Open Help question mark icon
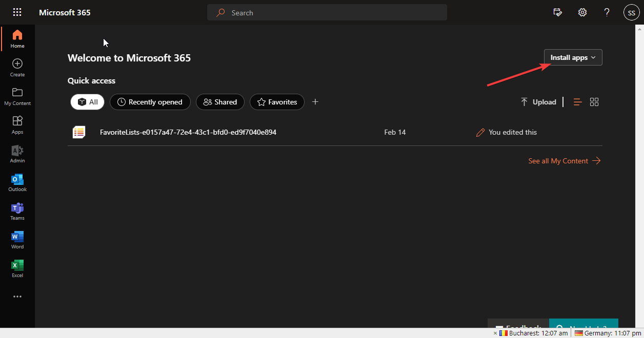Viewport: 644px width, 338px height. 607,12
